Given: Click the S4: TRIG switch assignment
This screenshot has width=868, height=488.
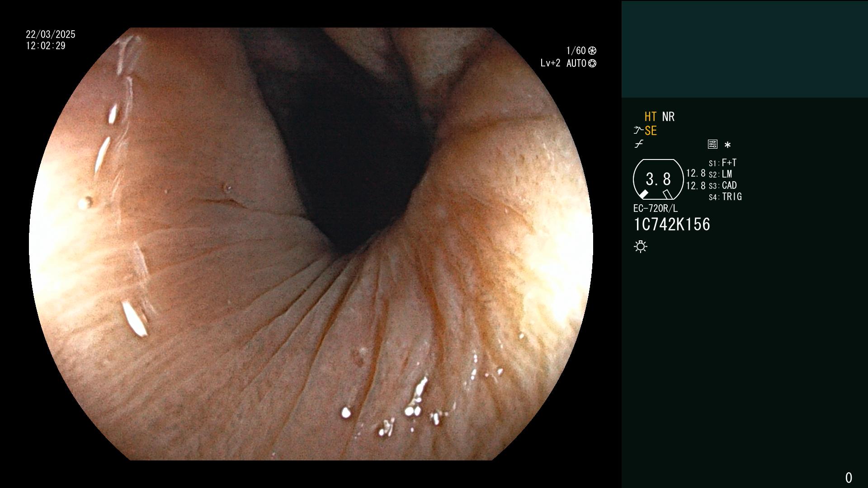Looking at the screenshot, I should [x=726, y=197].
